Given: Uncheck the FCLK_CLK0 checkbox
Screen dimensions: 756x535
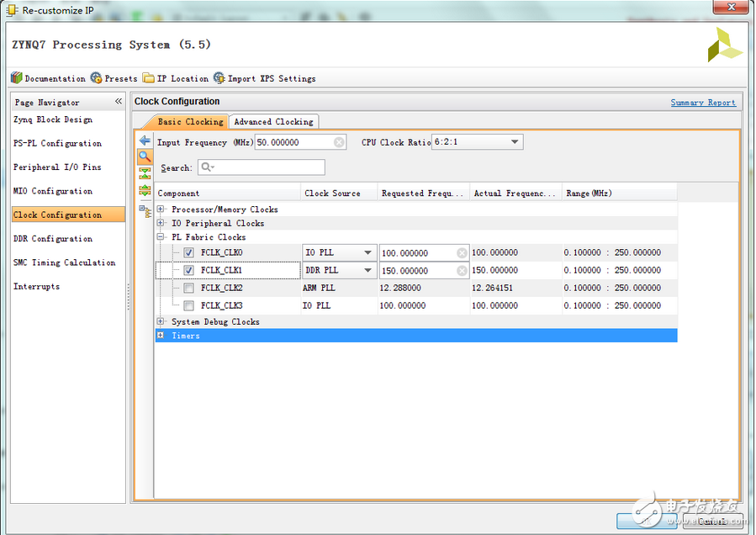Looking at the screenshot, I should coord(188,252).
